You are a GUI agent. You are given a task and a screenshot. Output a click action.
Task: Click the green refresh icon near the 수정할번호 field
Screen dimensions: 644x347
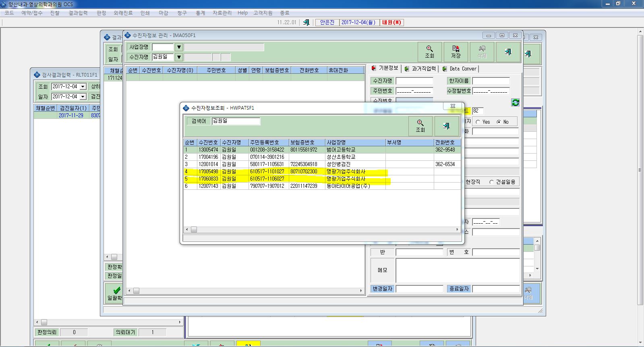pos(516,102)
